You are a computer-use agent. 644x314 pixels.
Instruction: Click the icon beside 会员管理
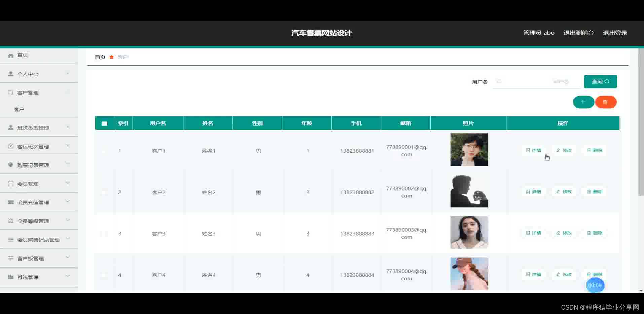[x=11, y=184]
